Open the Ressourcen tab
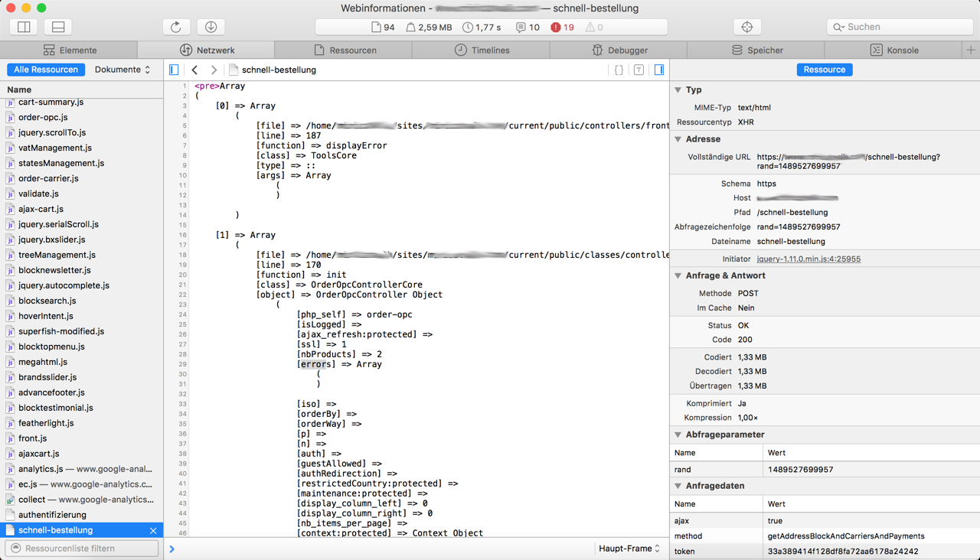This screenshot has height=560, width=980. (344, 50)
